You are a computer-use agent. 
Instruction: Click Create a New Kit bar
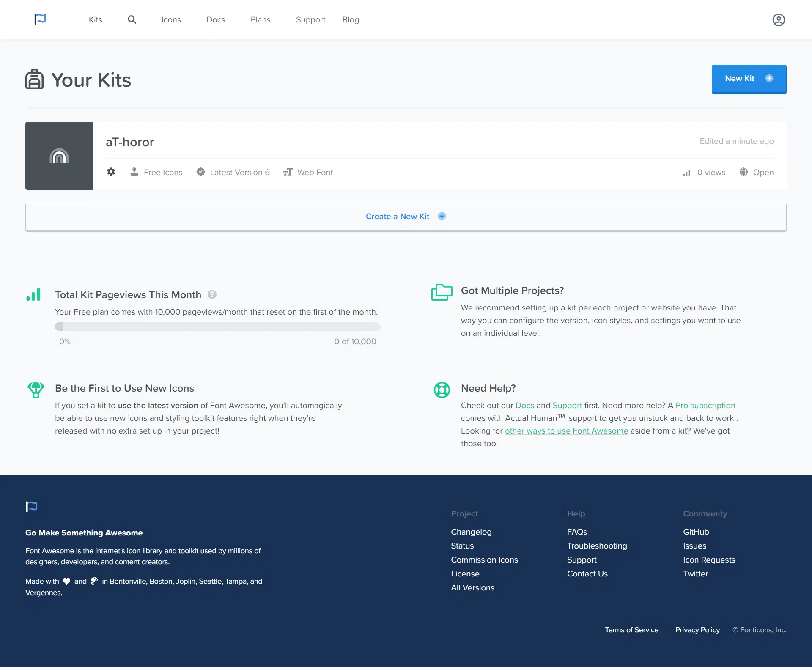(406, 217)
